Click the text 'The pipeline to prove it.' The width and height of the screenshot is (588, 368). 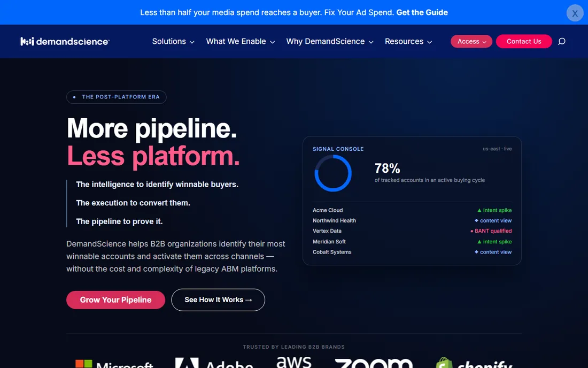pos(119,221)
